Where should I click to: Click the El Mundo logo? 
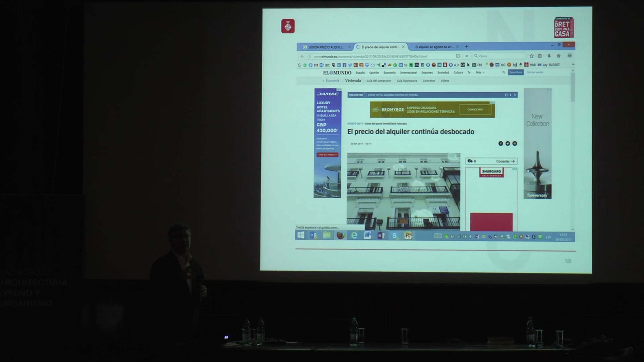tap(337, 73)
